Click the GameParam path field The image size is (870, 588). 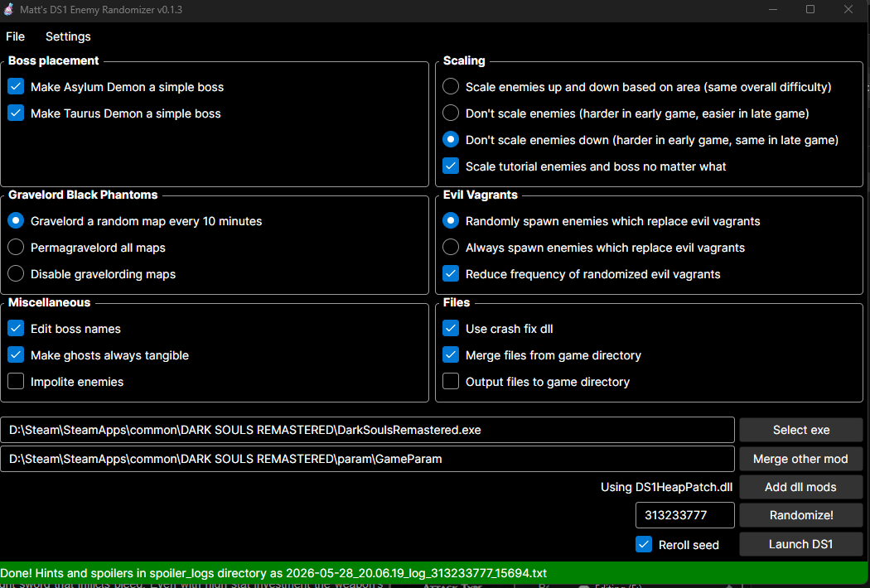click(367, 460)
